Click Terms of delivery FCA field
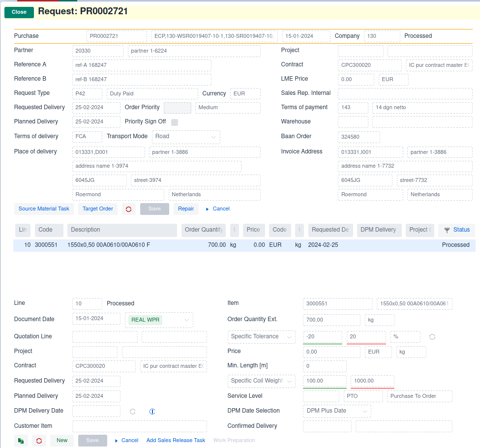This screenshot has height=448, width=480. pos(87,137)
